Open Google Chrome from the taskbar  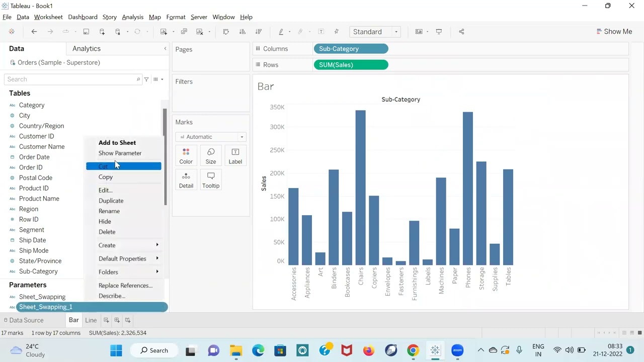click(413, 350)
